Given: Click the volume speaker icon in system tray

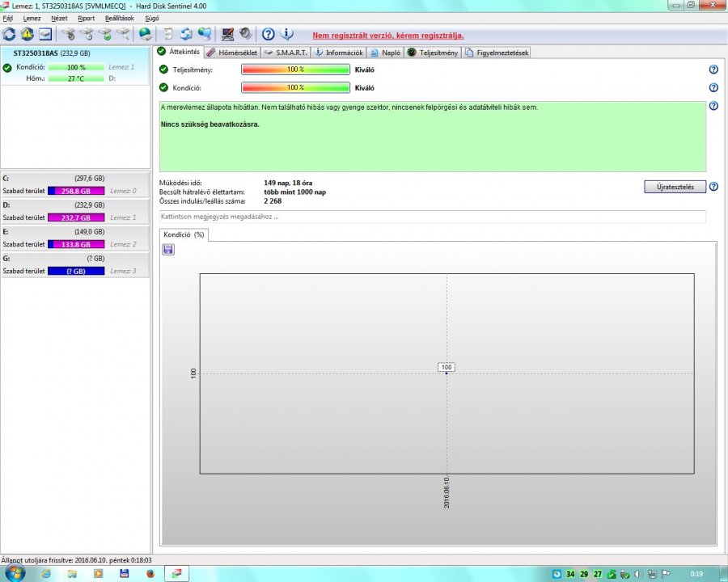Looking at the screenshot, I should tap(638, 574).
